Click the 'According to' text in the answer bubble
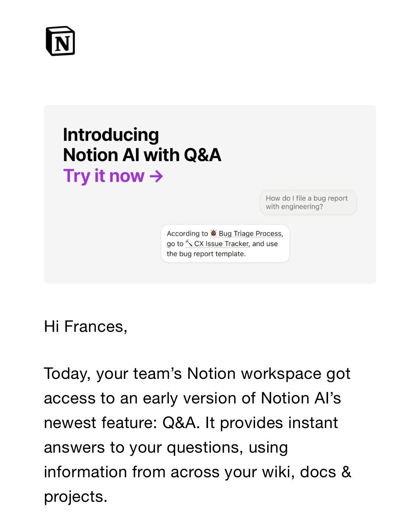Viewport: 420px width, 530px height. (187, 233)
